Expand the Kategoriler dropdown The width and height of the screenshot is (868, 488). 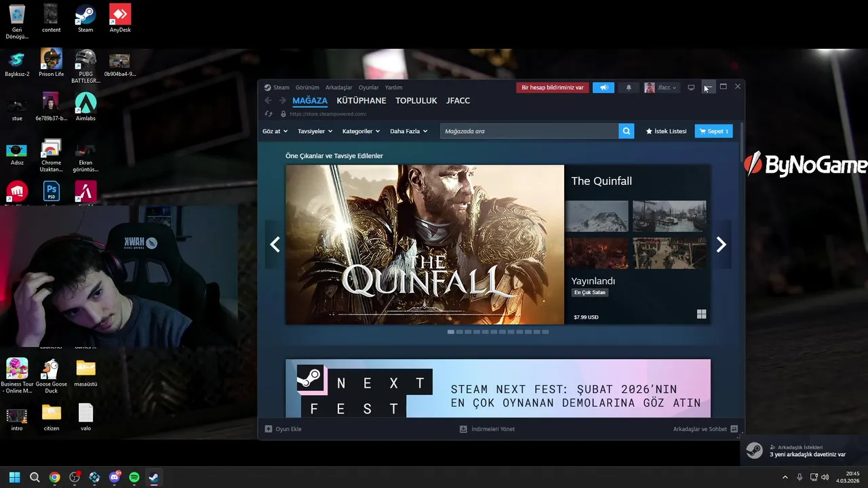pos(361,131)
